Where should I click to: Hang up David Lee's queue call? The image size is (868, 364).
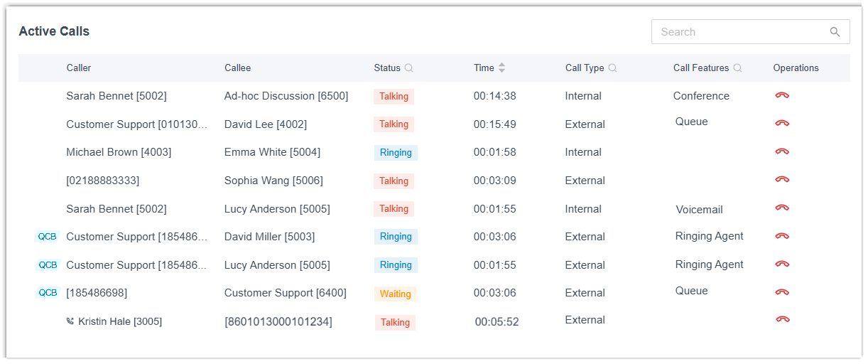tap(782, 123)
